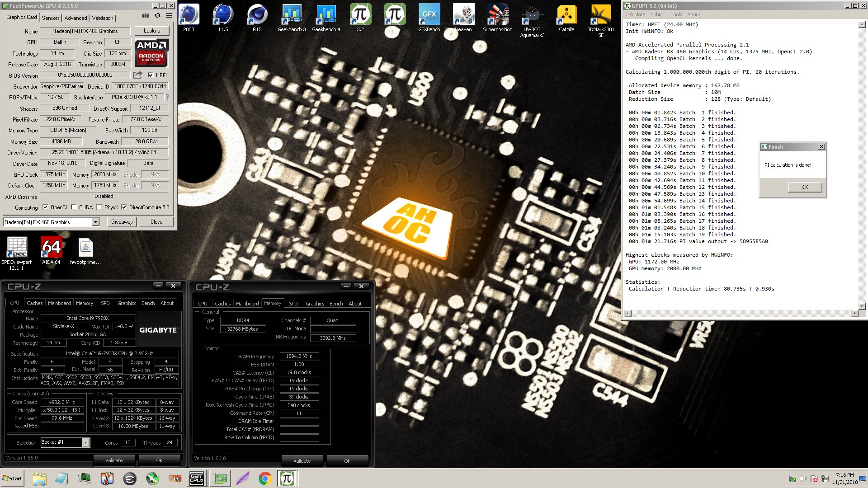Launch HWBOT Aquamark3 desktop icon
The image size is (868, 488).
tap(532, 21)
